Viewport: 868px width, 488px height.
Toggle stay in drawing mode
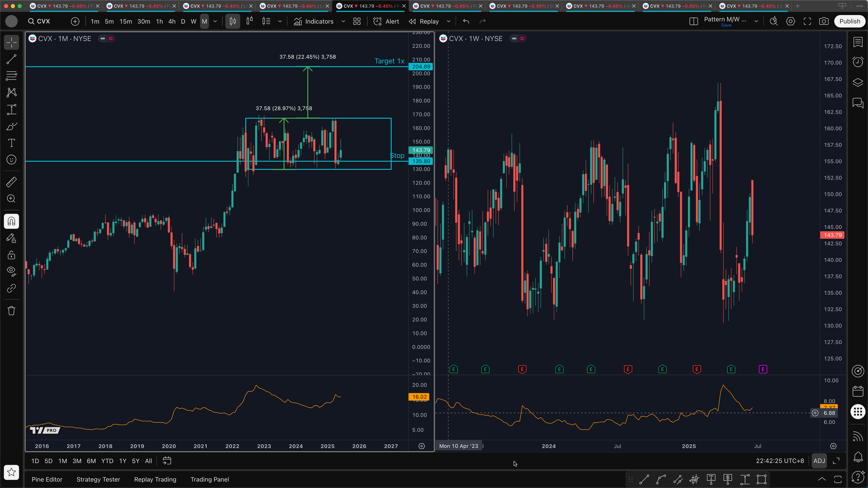12,238
